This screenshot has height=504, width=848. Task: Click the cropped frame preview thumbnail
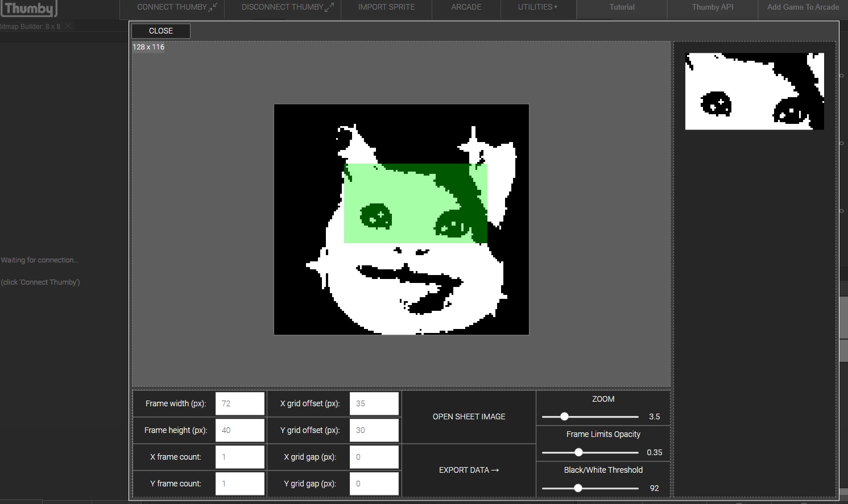(x=754, y=91)
